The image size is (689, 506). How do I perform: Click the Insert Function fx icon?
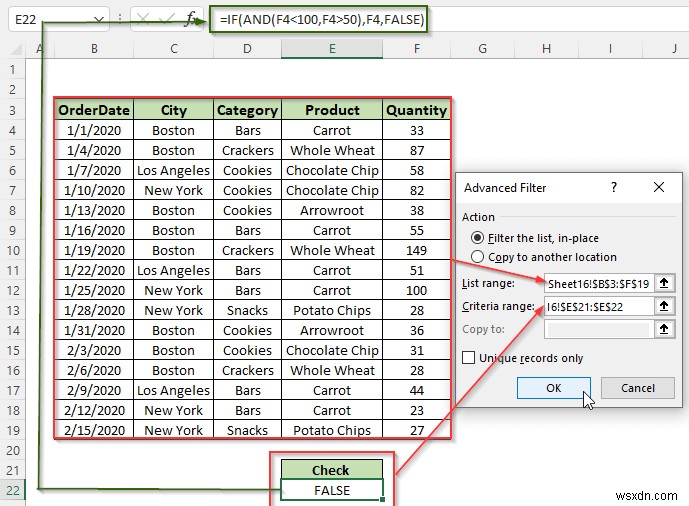coord(191,19)
